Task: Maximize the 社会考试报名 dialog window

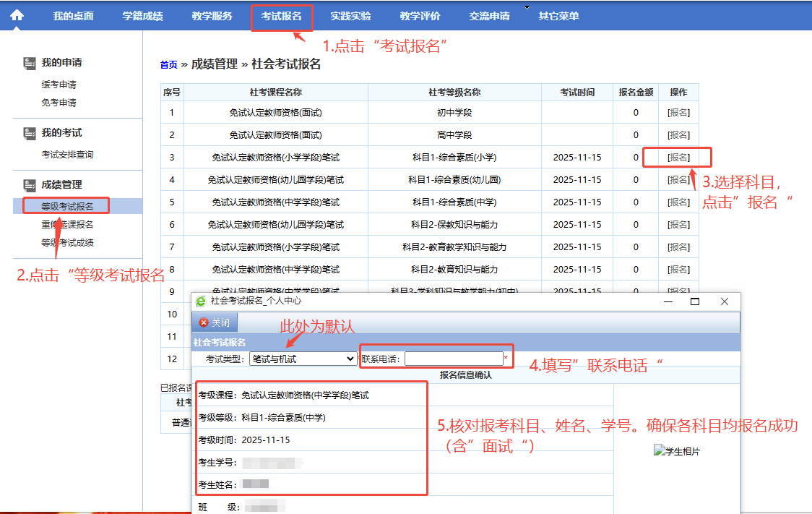Action: pos(695,301)
